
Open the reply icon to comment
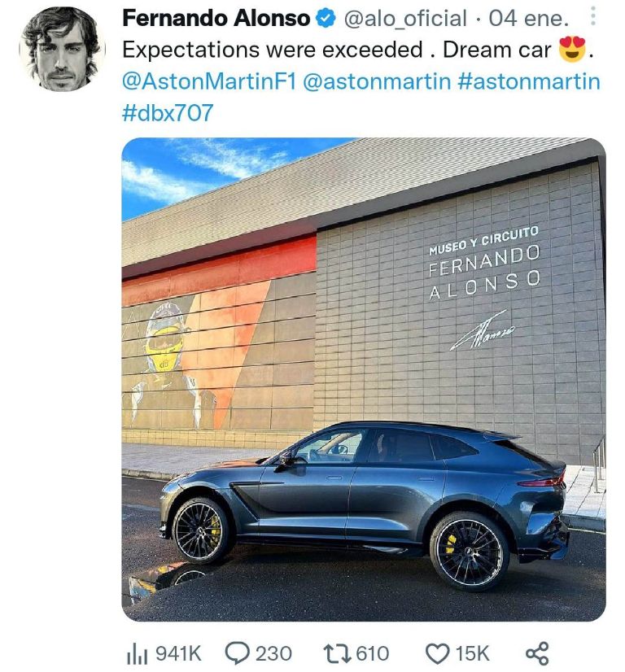click(238, 651)
